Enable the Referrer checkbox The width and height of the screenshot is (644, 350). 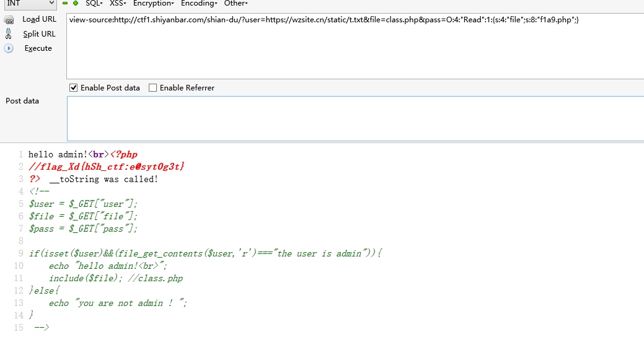point(152,88)
